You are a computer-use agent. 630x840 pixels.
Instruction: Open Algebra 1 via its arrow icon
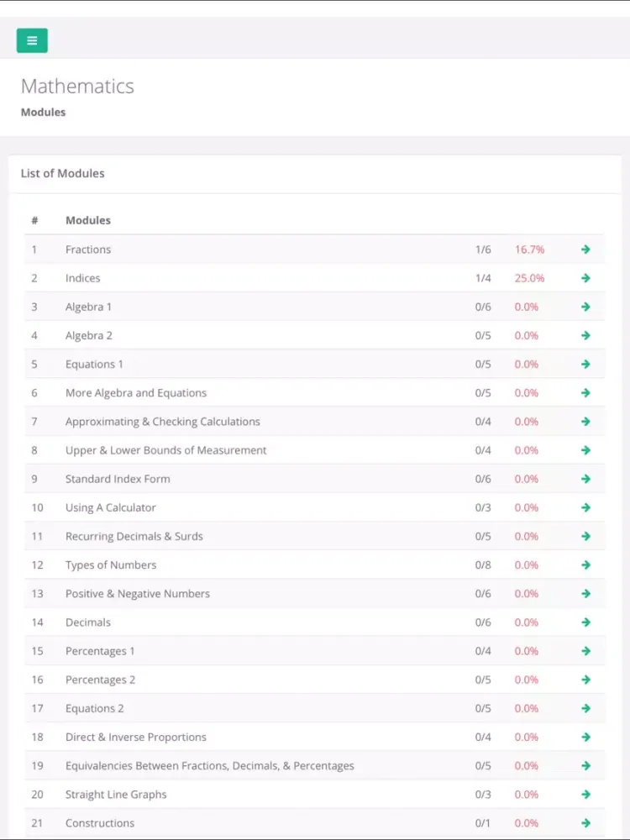coord(585,307)
